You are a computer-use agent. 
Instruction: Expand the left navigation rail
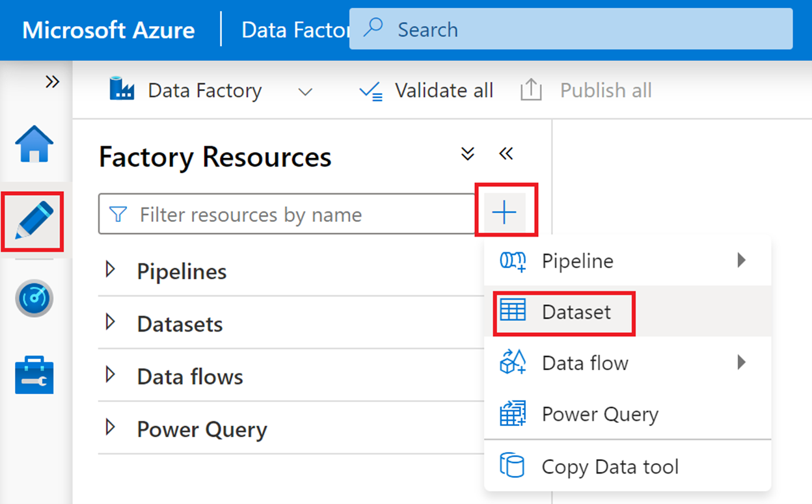[52, 81]
